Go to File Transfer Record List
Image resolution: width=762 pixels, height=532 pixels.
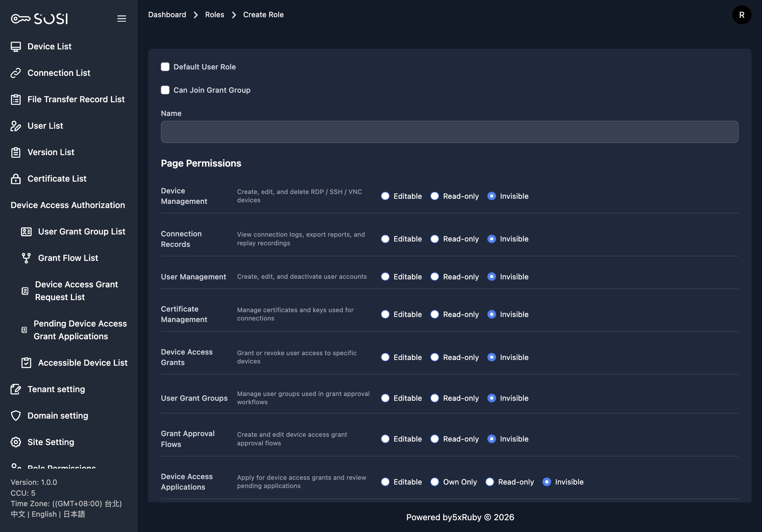(x=76, y=100)
